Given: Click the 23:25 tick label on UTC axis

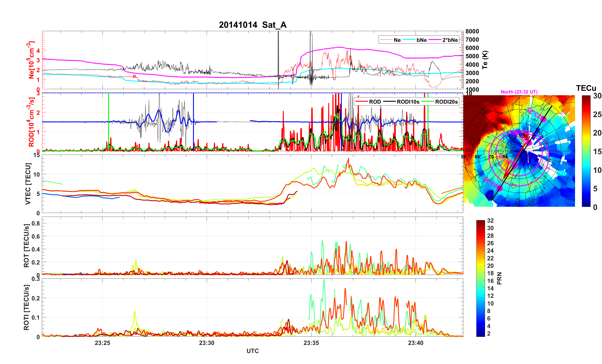Looking at the screenshot, I should click(102, 343).
